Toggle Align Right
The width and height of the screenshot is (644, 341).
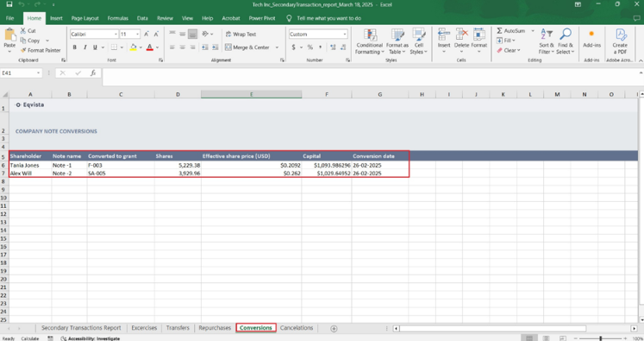coord(192,47)
